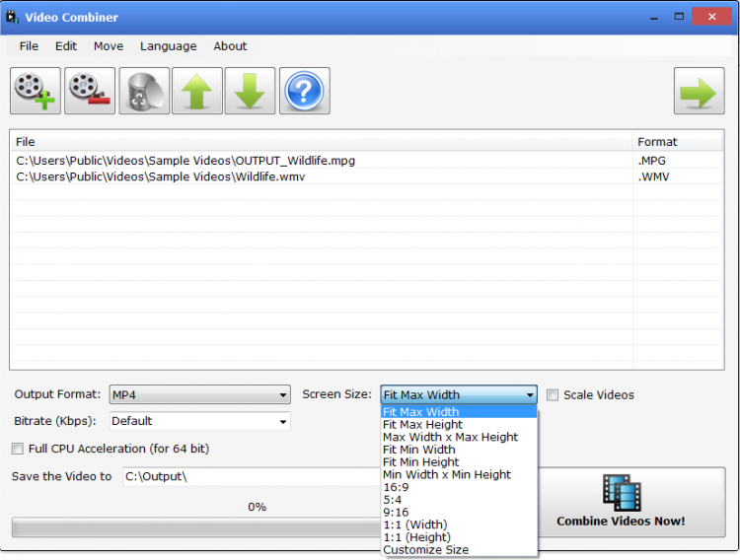Image resolution: width=740 pixels, height=560 pixels.
Task: Open the Language menu
Action: click(x=168, y=46)
